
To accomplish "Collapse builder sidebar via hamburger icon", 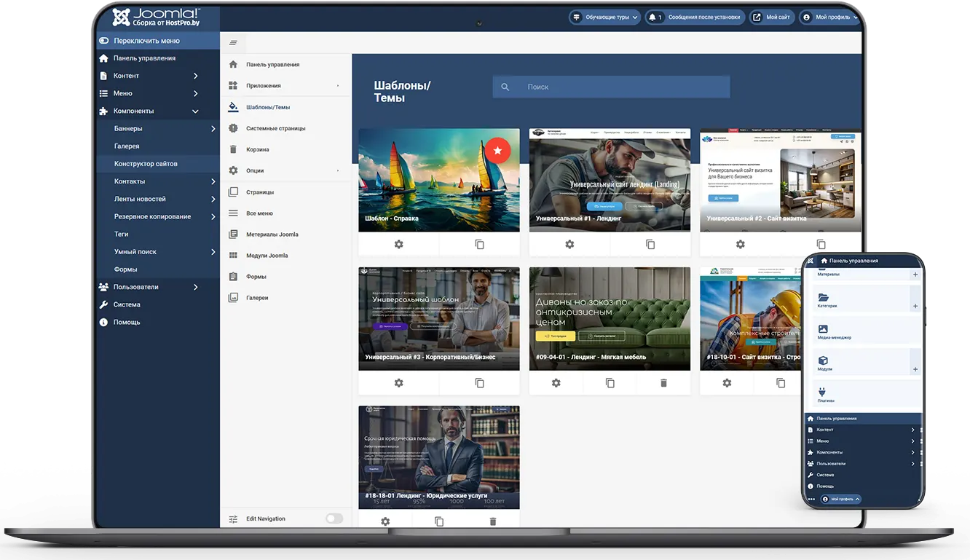I will pos(233,43).
